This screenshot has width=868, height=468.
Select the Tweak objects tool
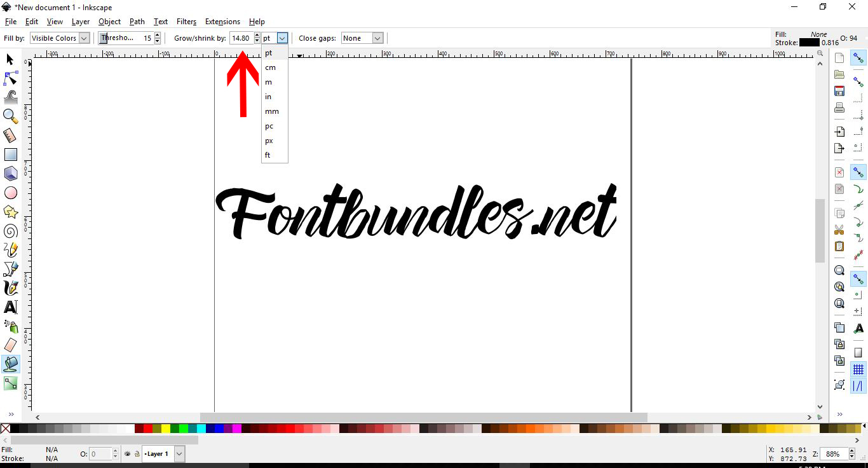(10, 97)
